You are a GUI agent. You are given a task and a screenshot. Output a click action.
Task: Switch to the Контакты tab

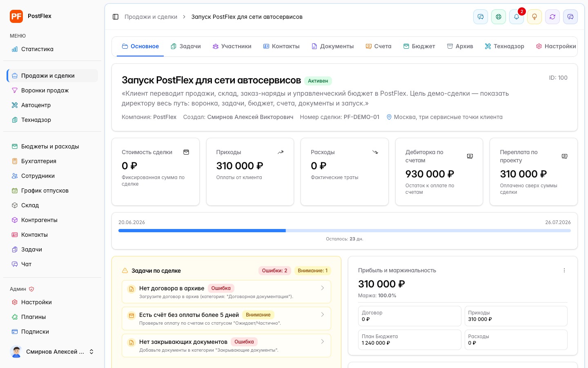coord(281,46)
